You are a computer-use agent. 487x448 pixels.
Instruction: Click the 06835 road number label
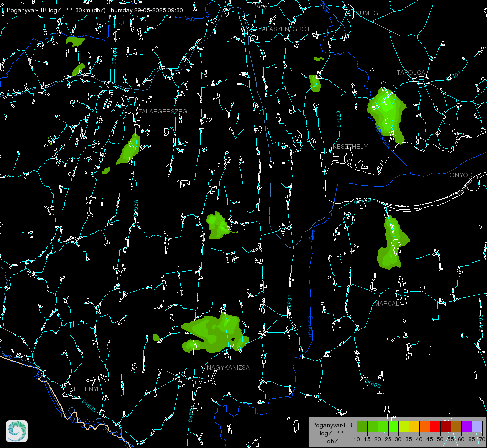click(x=89, y=406)
